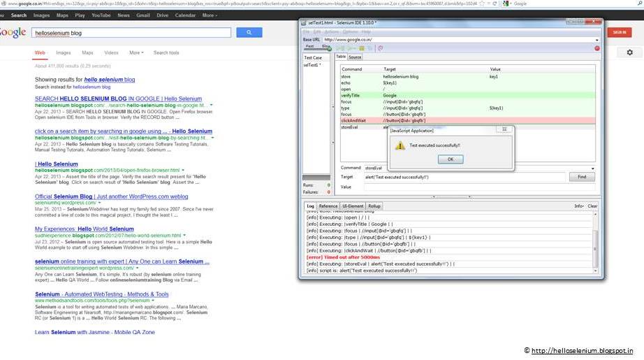Click the Target input field with alert text
The height and width of the screenshot is (360, 644).
pyautogui.click(x=464, y=177)
